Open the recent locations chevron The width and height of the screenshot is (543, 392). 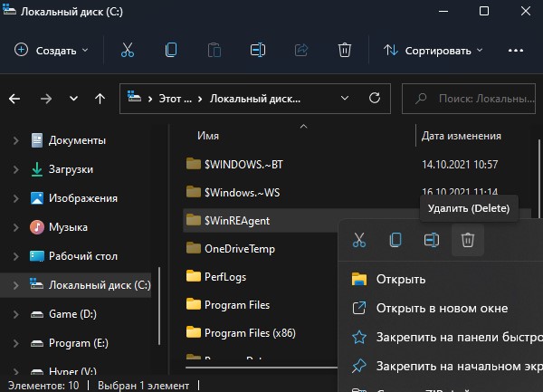[x=73, y=99]
